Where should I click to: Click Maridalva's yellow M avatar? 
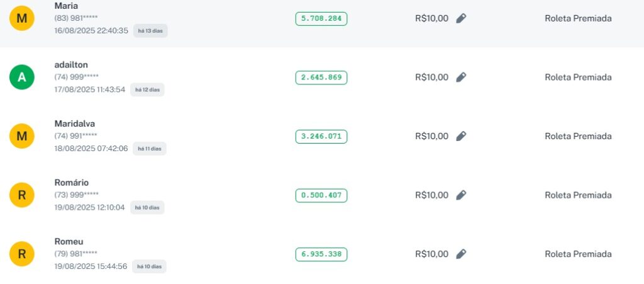coord(22,136)
